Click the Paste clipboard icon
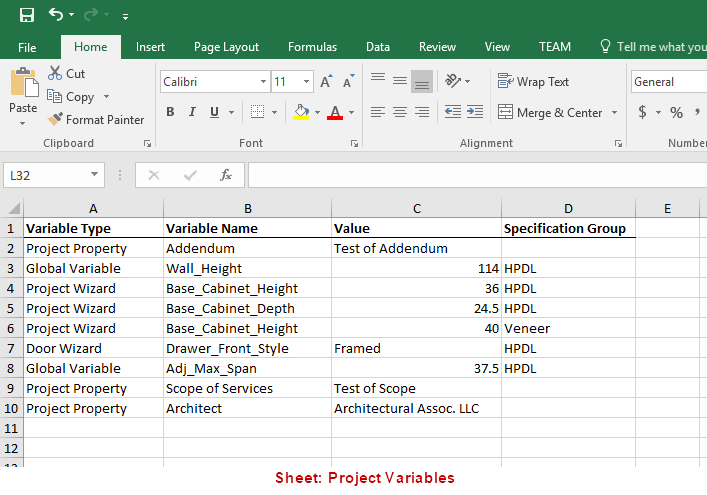Image resolution: width=707 pixels, height=495 pixels. (x=24, y=82)
